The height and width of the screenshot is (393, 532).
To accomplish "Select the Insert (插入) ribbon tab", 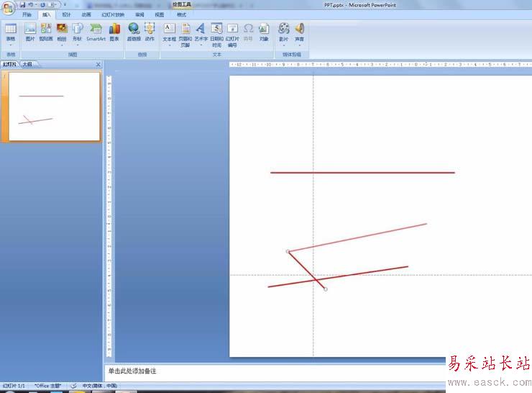I will click(47, 14).
